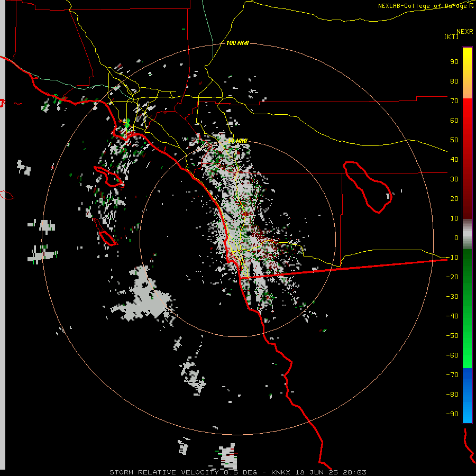Click the 70 value on the velocity scale
Viewport: 476px width, 476px height.
pyautogui.click(x=454, y=101)
